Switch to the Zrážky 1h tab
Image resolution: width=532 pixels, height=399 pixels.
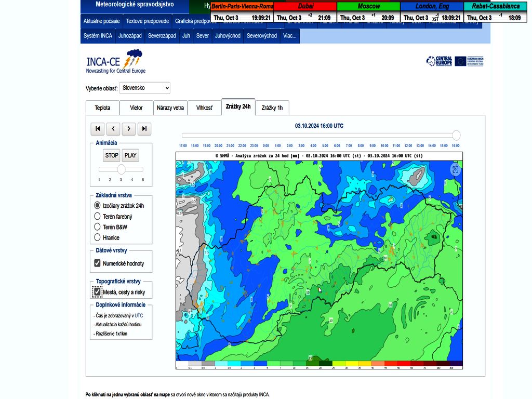pyautogui.click(x=272, y=108)
